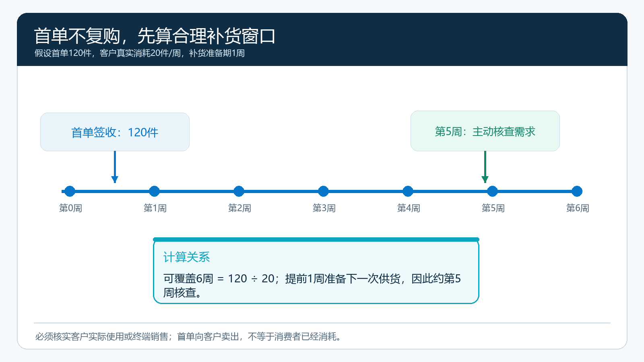
Task: Click the label 第0周
Action: click(70, 208)
